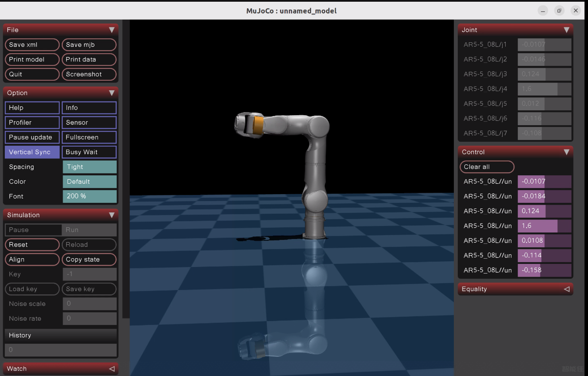The image size is (588, 376).
Task: Click the History value field
Action: 61,350
